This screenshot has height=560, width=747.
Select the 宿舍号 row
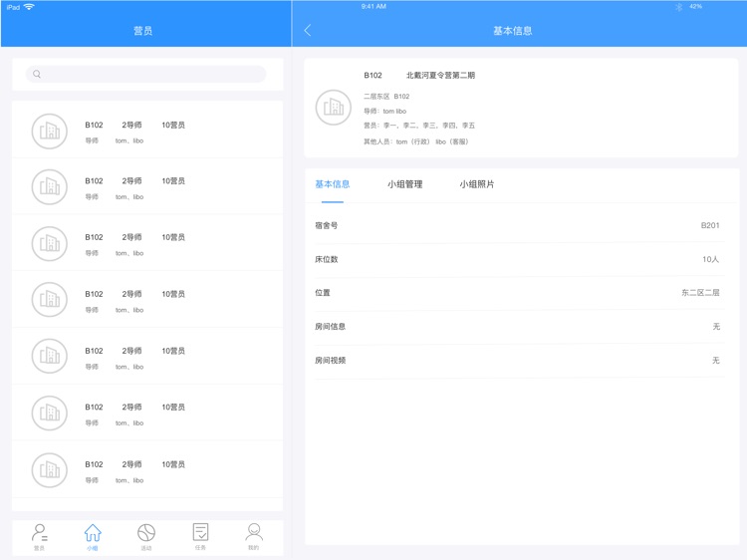pyautogui.click(x=520, y=226)
